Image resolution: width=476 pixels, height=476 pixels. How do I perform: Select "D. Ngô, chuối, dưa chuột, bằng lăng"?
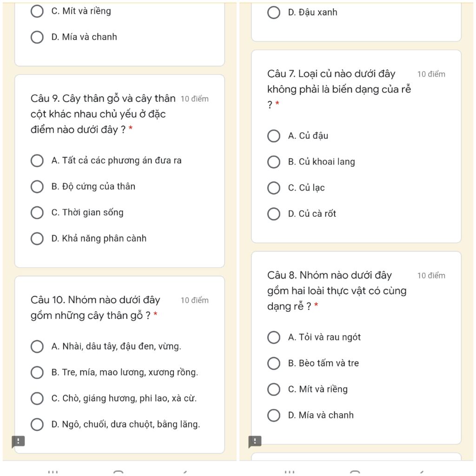37,425
